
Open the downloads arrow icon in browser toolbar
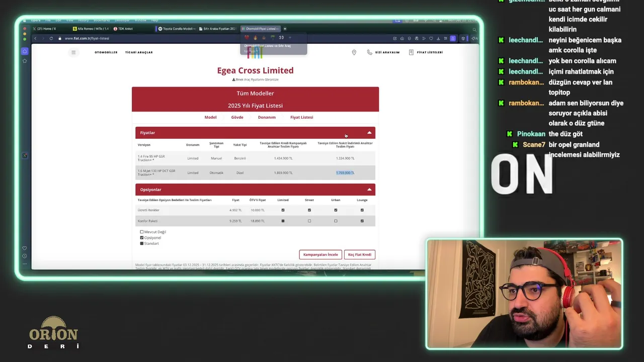[x=438, y=38]
